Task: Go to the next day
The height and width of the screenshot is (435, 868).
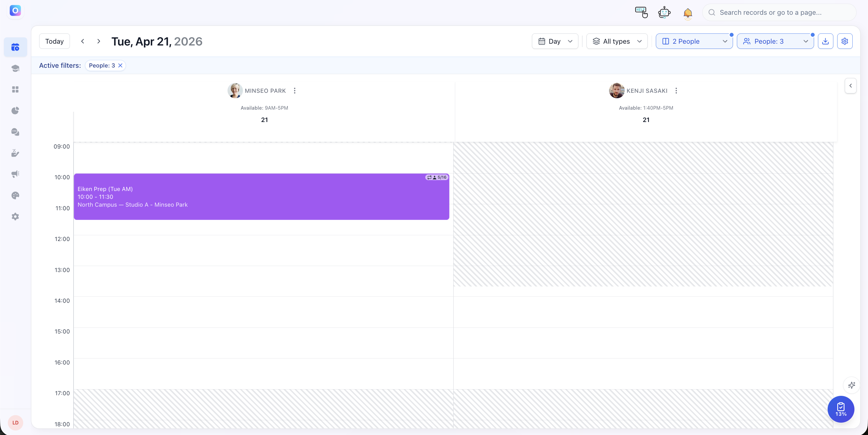Action: point(99,41)
